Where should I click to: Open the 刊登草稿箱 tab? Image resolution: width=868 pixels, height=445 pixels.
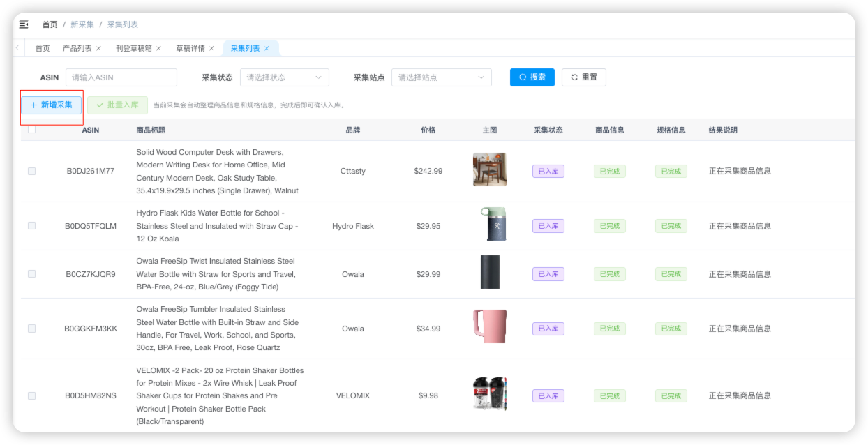click(x=133, y=48)
